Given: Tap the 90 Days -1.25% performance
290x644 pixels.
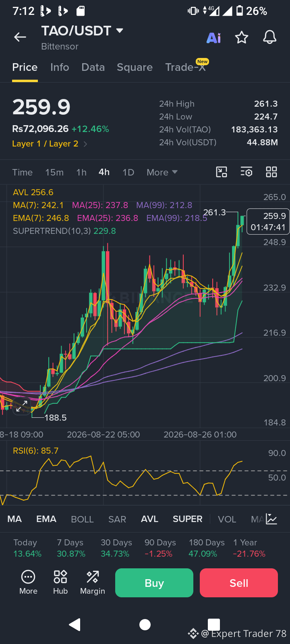Looking at the screenshot, I should pyautogui.click(x=160, y=548).
